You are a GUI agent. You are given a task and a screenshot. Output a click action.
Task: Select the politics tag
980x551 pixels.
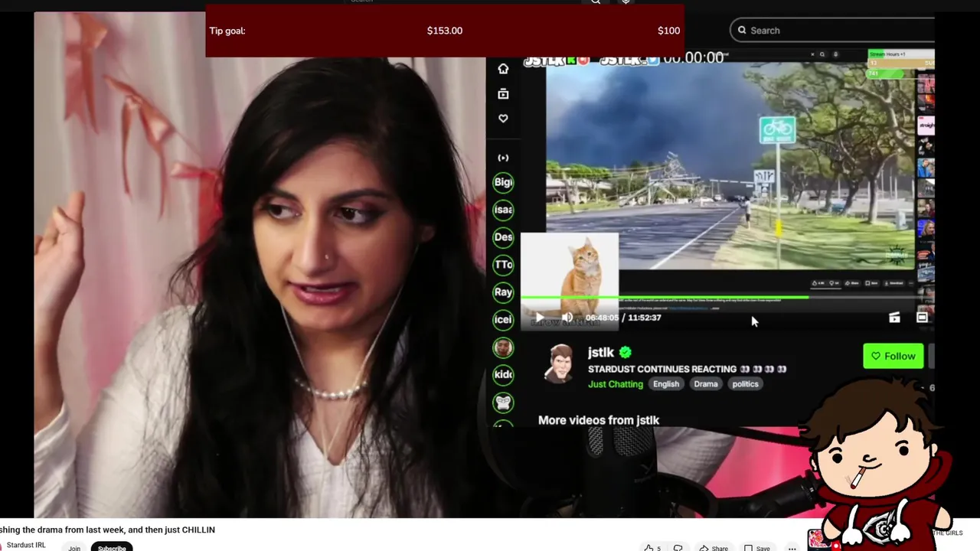pos(745,384)
